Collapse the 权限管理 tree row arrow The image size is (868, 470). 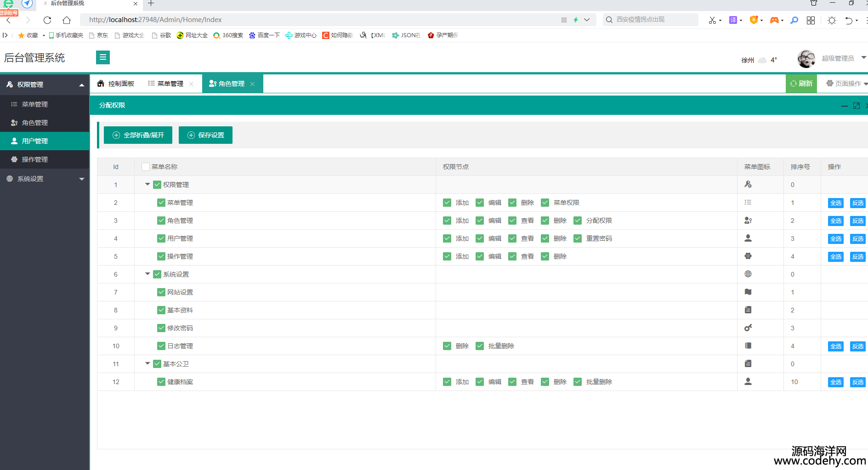(x=148, y=184)
